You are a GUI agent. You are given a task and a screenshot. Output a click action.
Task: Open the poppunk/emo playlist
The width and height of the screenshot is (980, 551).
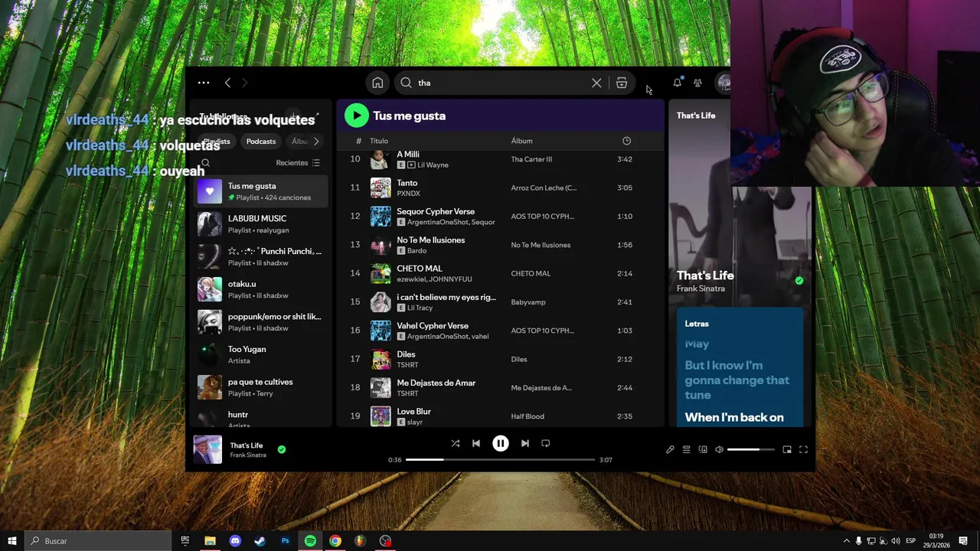pyautogui.click(x=262, y=322)
